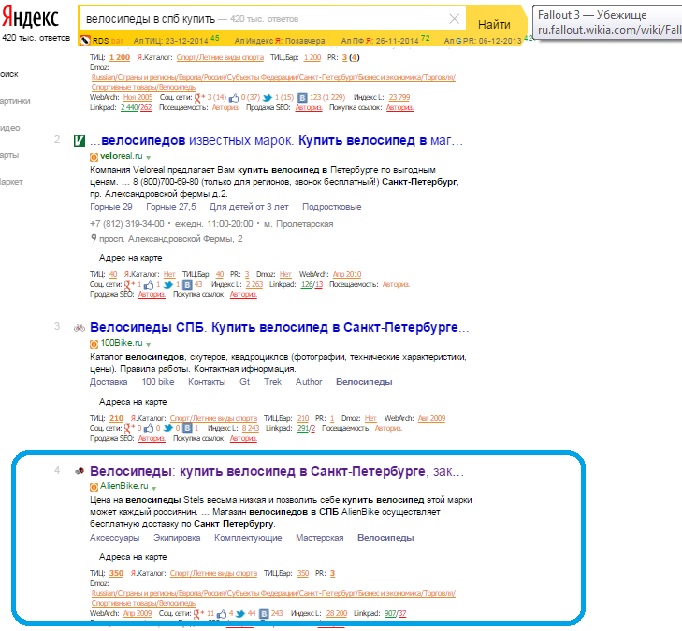Switch to the Карты search tab
Viewport: 682px width, 631px height.
click(x=10, y=155)
